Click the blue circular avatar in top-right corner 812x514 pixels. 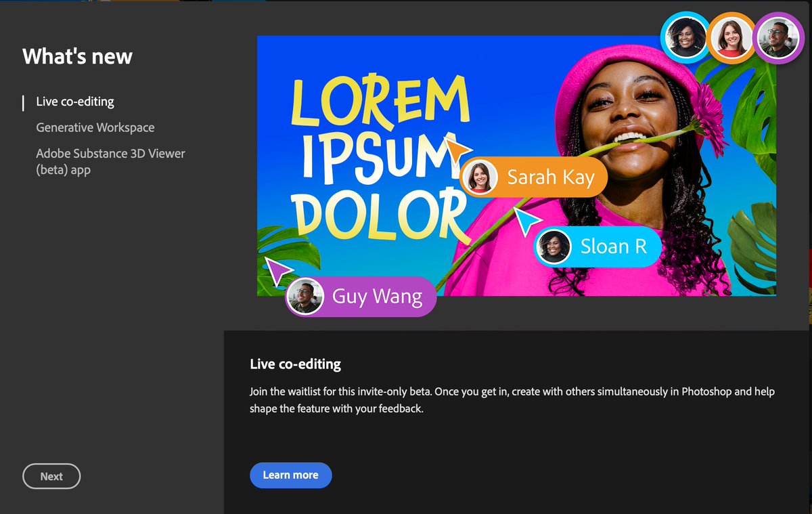click(x=685, y=38)
